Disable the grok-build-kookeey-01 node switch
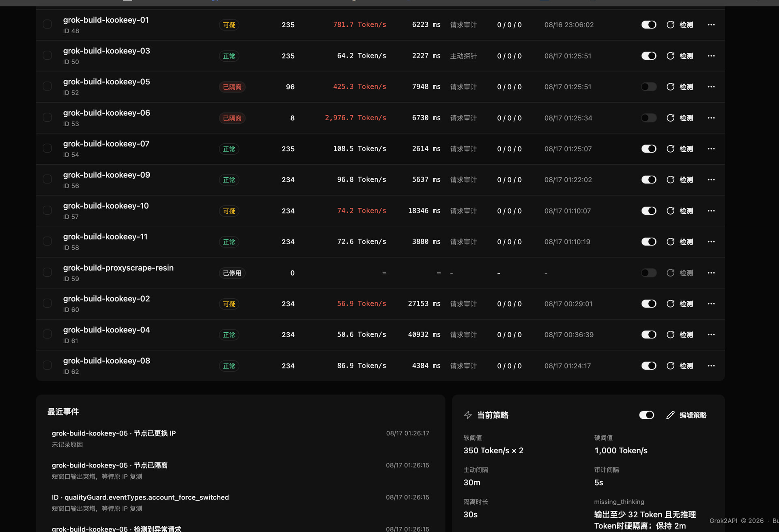 (648, 25)
